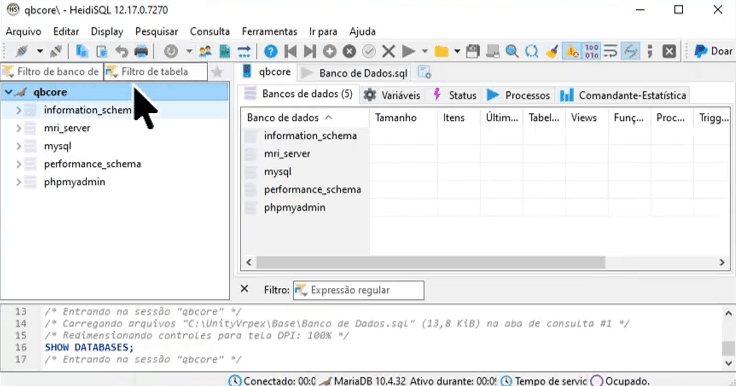Go to first row icon
The height and width of the screenshot is (386, 736).
290,51
